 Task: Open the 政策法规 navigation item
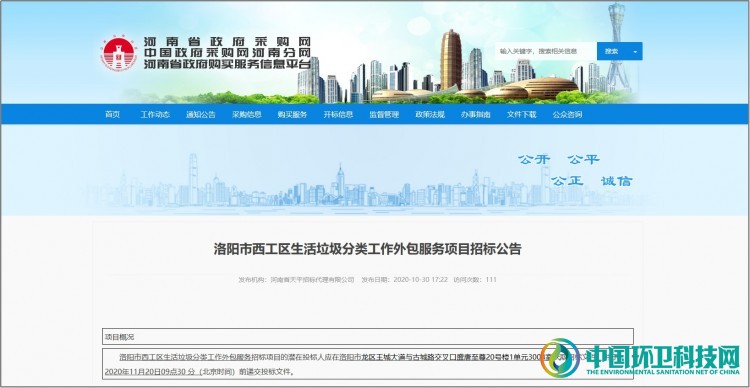pos(430,114)
